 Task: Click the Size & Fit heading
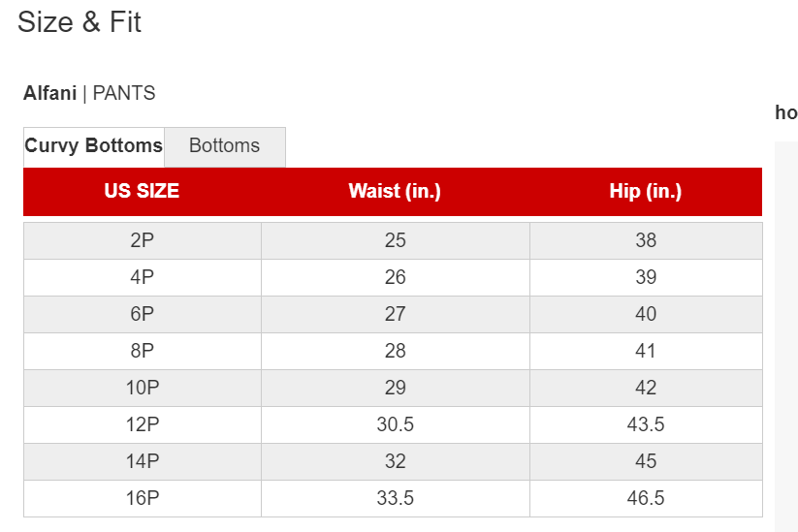[79, 22]
